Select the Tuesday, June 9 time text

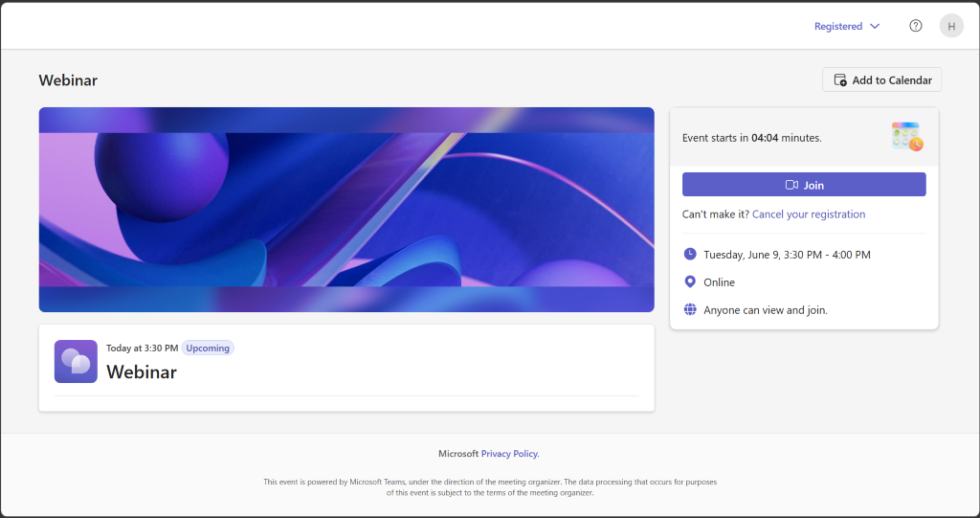pyautogui.click(x=787, y=255)
